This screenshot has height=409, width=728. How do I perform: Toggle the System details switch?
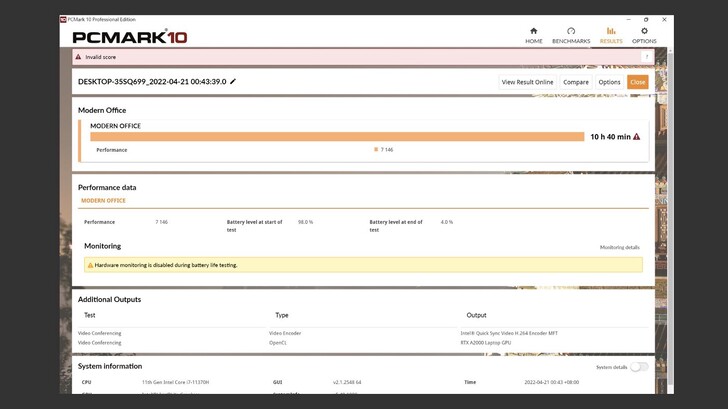637,367
